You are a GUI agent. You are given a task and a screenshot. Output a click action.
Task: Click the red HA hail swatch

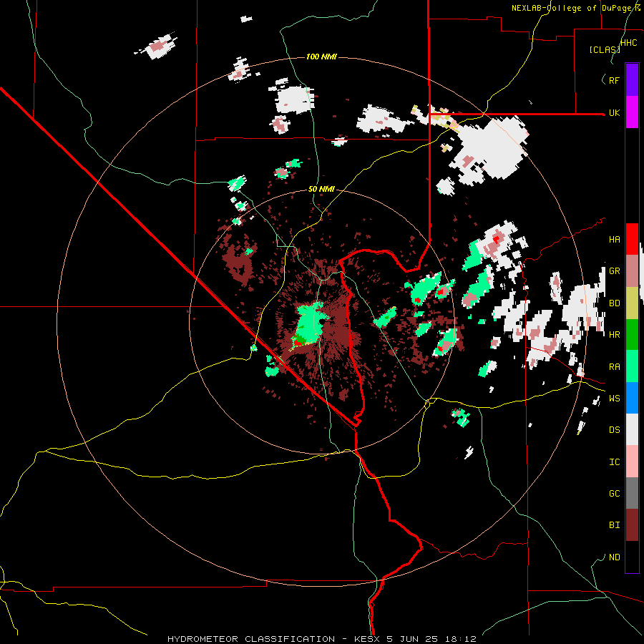[x=632, y=239]
